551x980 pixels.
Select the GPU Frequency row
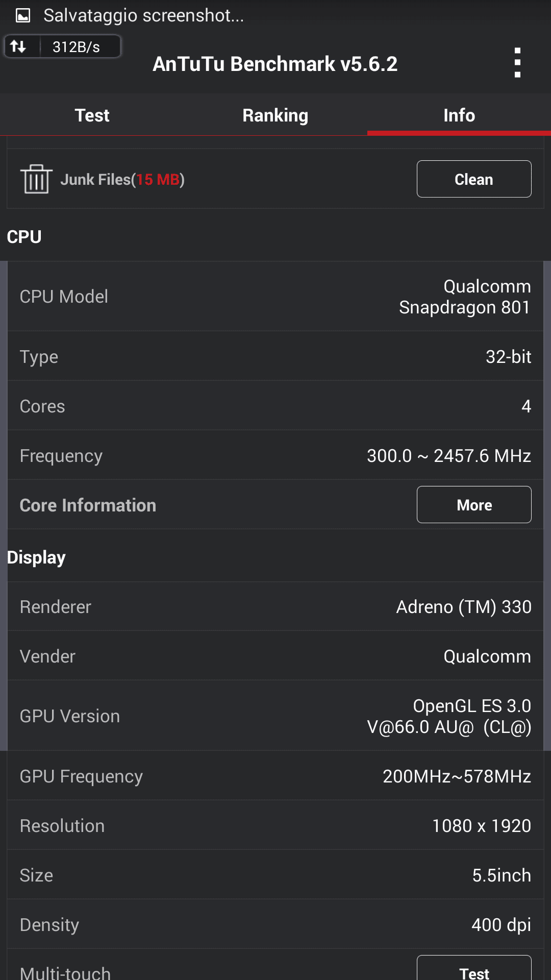coord(275,776)
